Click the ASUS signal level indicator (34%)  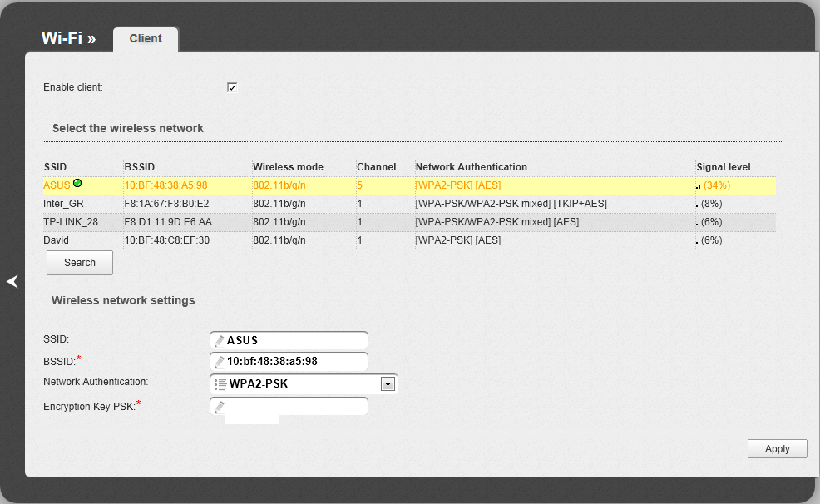[714, 185]
